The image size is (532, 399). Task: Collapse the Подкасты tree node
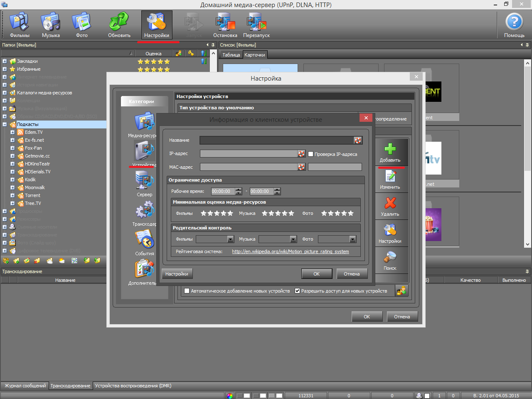click(5, 124)
